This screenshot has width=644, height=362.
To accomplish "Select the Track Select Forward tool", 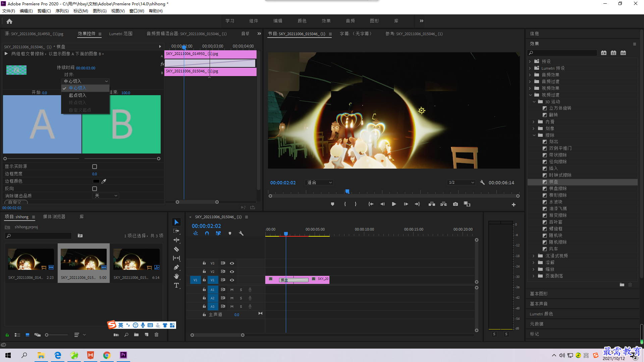I will (176, 231).
